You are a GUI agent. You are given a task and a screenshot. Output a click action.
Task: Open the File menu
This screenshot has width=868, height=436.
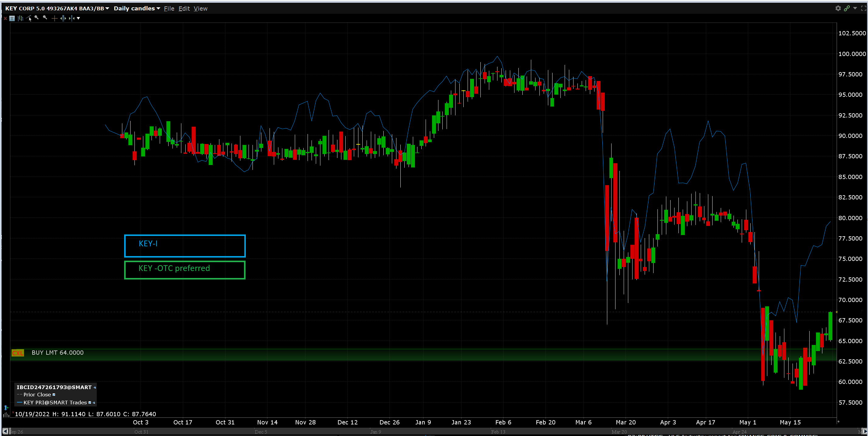point(169,9)
